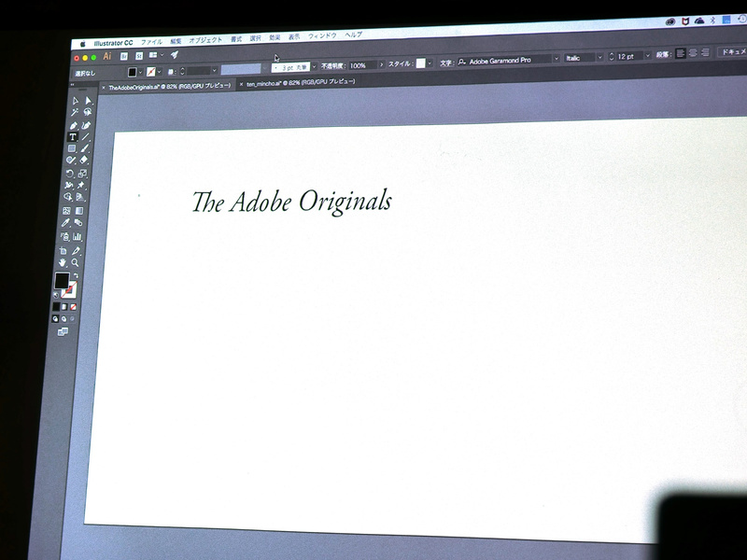Select the Line Segment tool

[x=85, y=136]
